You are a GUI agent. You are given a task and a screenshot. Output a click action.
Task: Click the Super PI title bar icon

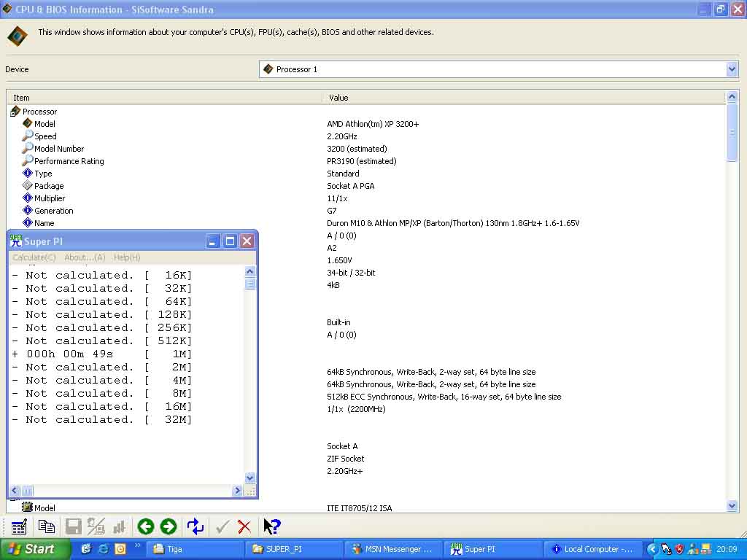(16, 241)
